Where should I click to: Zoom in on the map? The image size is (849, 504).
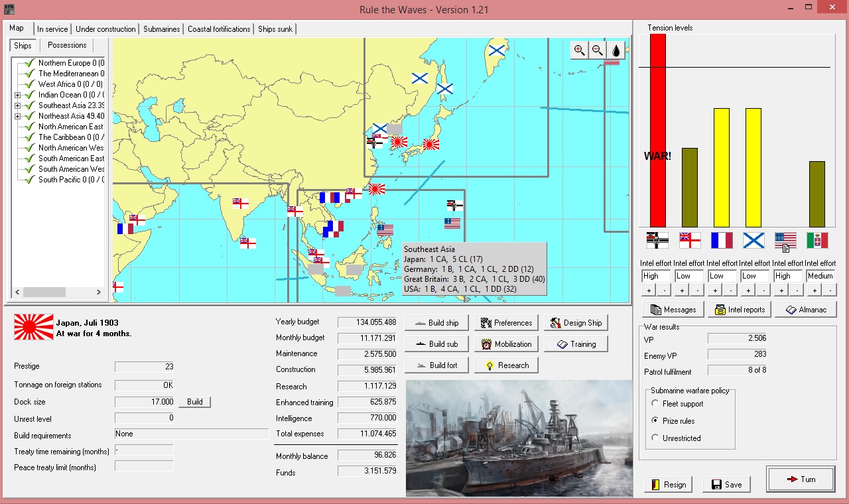click(579, 50)
